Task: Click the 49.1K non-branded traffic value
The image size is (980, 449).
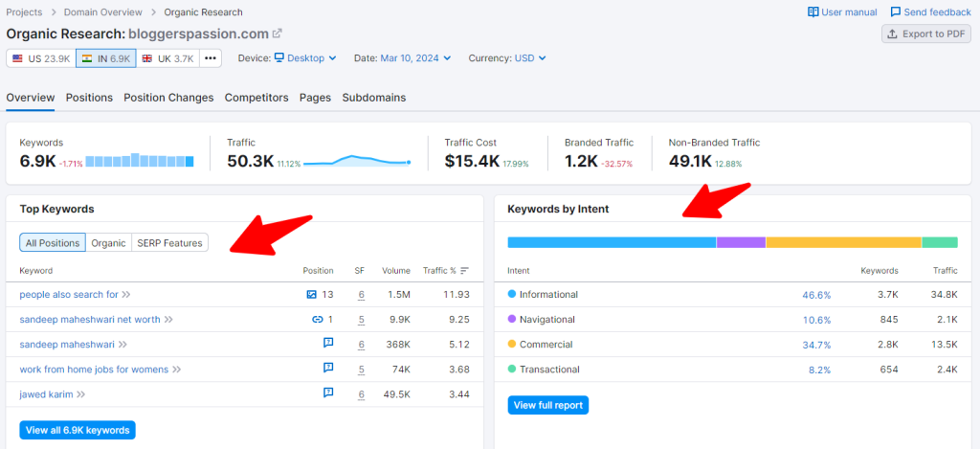Action: tap(690, 162)
